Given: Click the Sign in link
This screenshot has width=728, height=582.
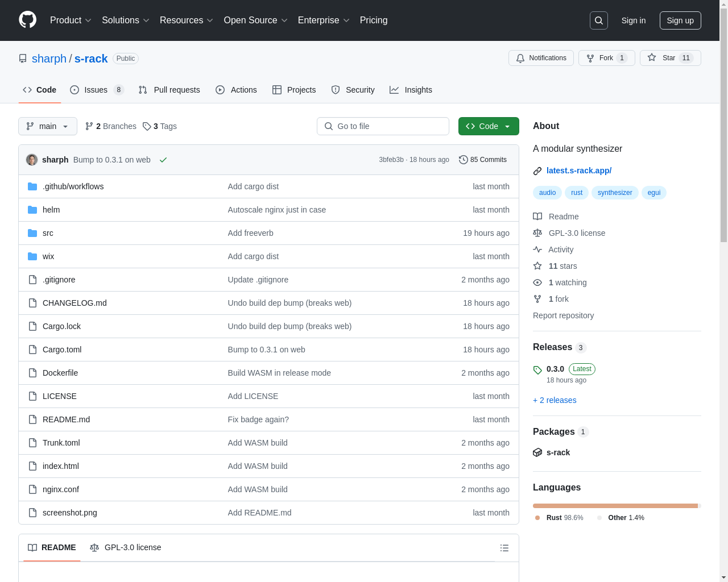Looking at the screenshot, I should click(x=634, y=20).
